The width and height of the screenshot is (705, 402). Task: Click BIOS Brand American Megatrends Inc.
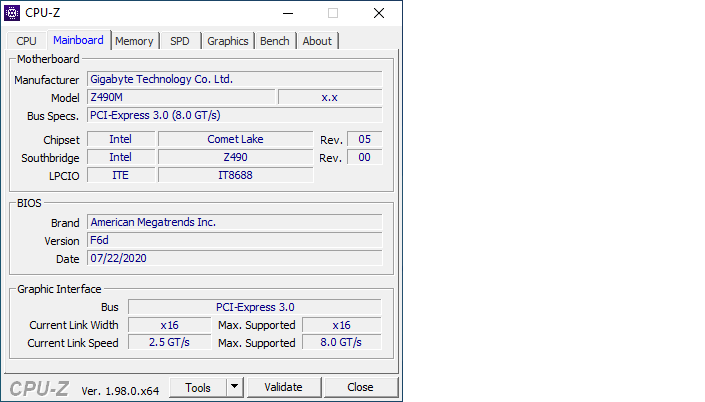[235, 222]
